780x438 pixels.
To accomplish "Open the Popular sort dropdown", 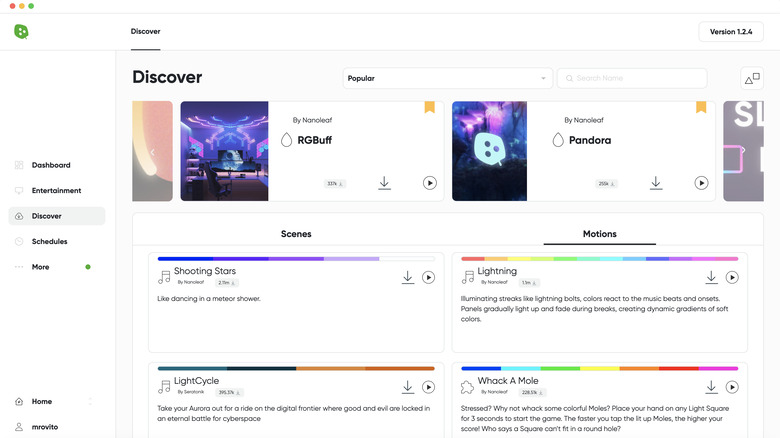I will [x=447, y=78].
